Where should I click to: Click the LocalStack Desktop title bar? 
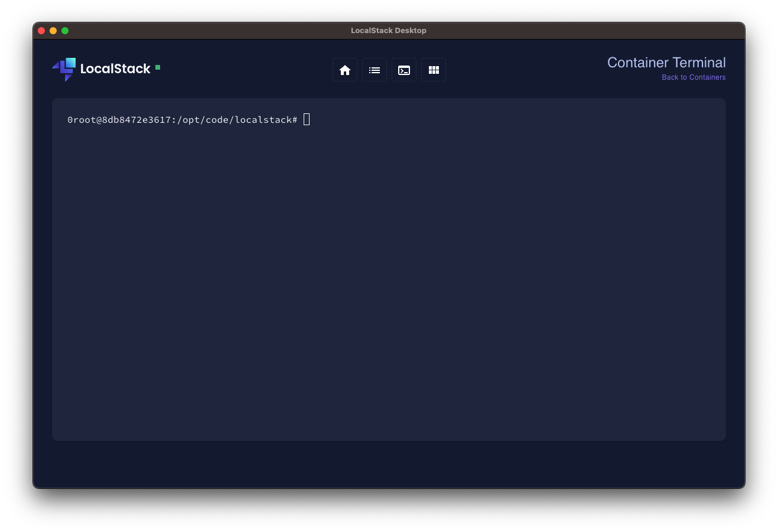point(389,30)
